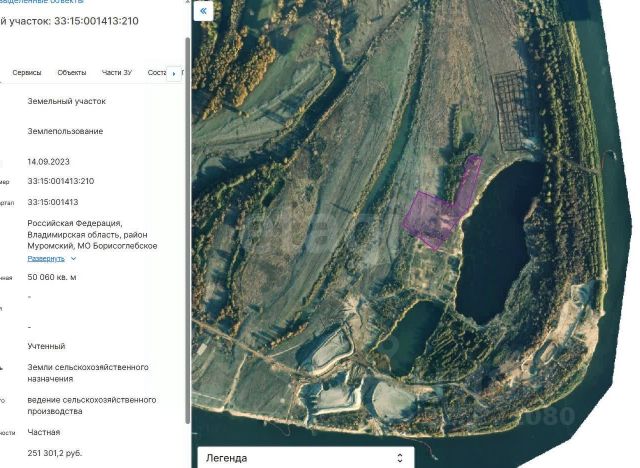Open the Сервисы tab

(27, 73)
